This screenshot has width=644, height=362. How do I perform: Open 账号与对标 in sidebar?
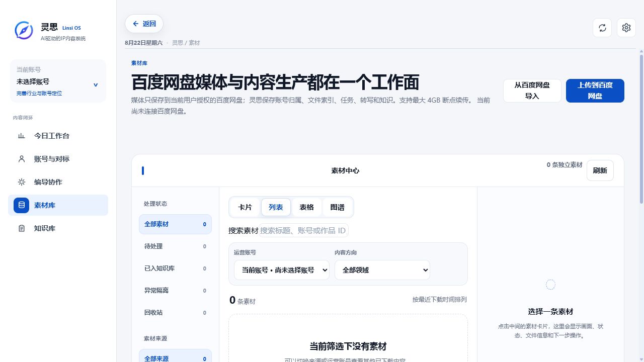click(58, 159)
